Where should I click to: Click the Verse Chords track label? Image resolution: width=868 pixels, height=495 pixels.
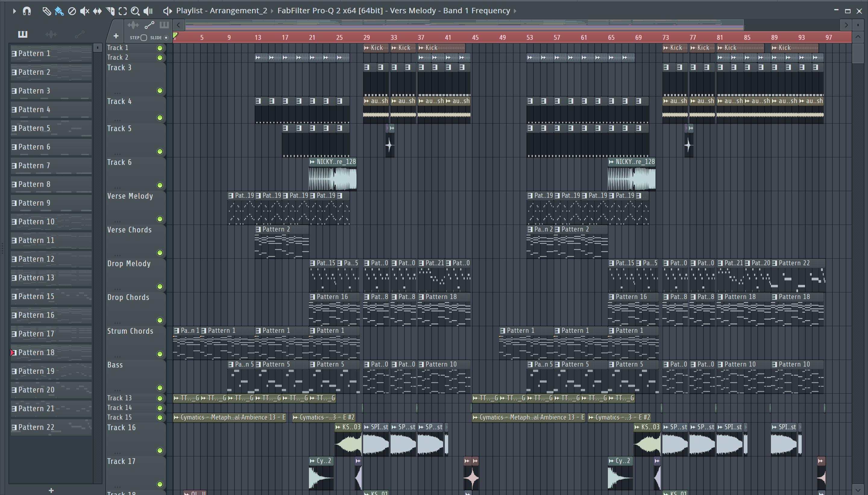(130, 230)
